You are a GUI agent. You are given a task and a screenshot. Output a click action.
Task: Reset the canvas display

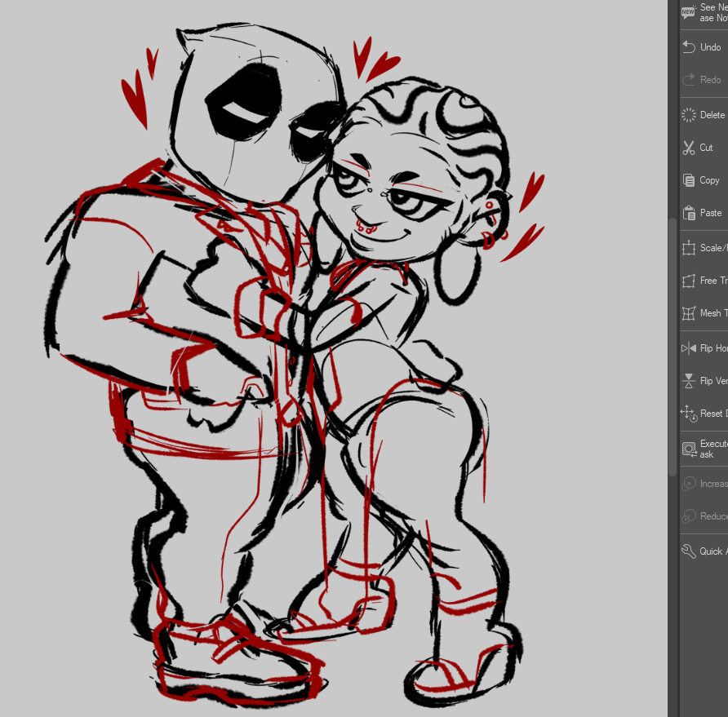point(689,414)
